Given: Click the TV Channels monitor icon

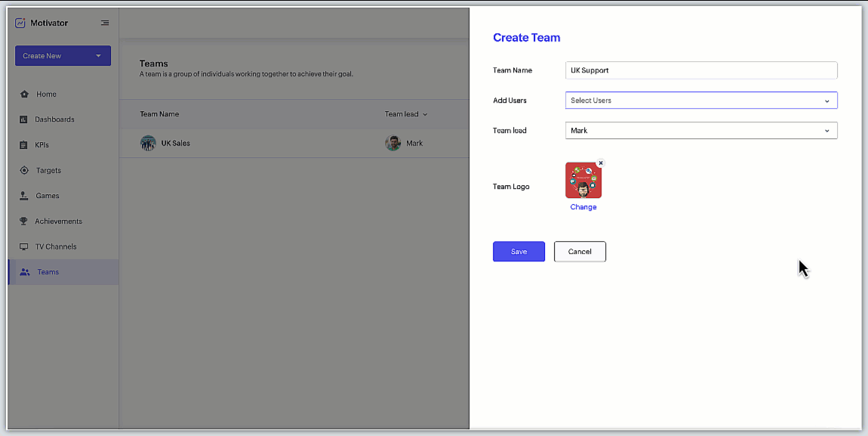Looking at the screenshot, I should (x=24, y=247).
